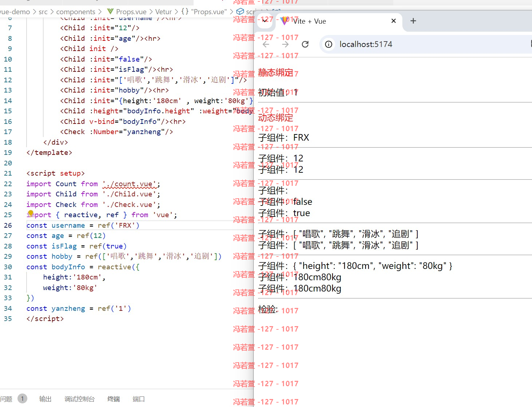Click line number 22 in the gutter
This screenshot has width=532, height=407.
(x=8, y=184)
